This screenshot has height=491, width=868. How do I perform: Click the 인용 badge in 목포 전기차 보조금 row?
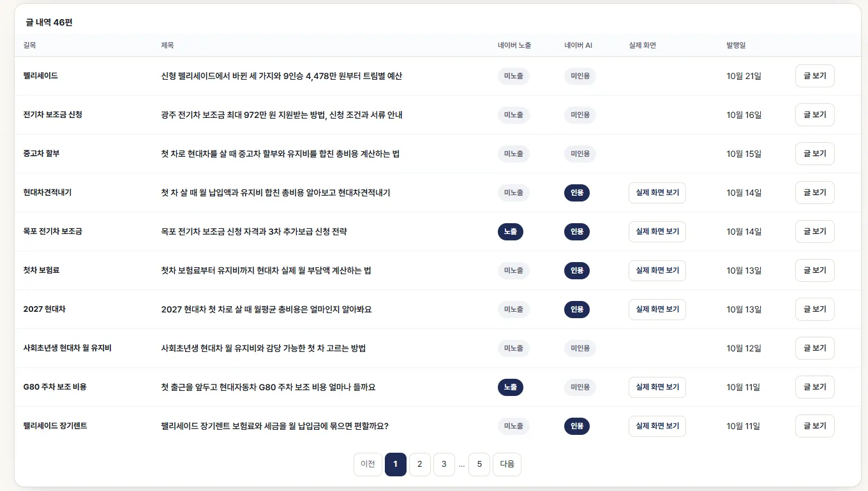tap(577, 231)
